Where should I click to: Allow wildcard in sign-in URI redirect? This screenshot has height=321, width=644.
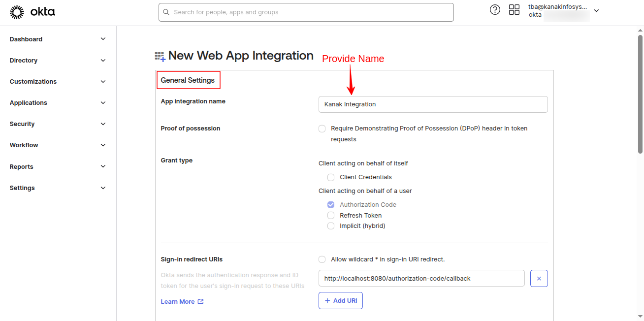pos(322,259)
